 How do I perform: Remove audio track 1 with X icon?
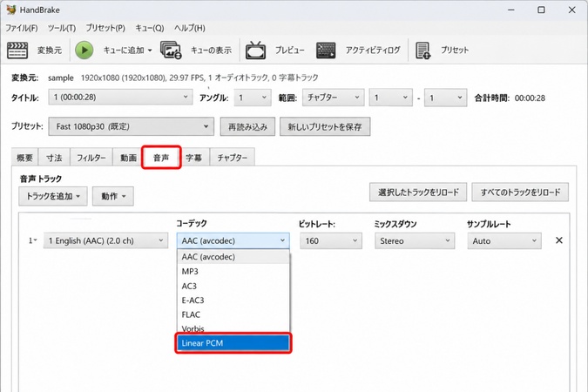tap(558, 240)
